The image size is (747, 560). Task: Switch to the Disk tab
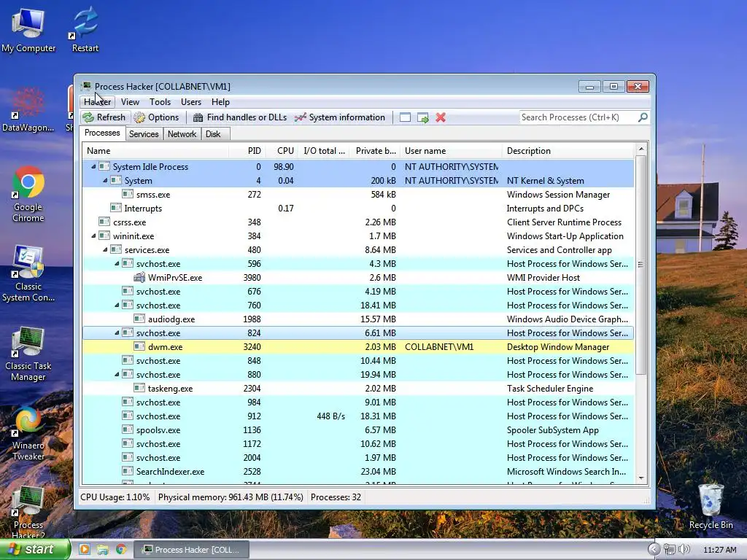tap(214, 134)
